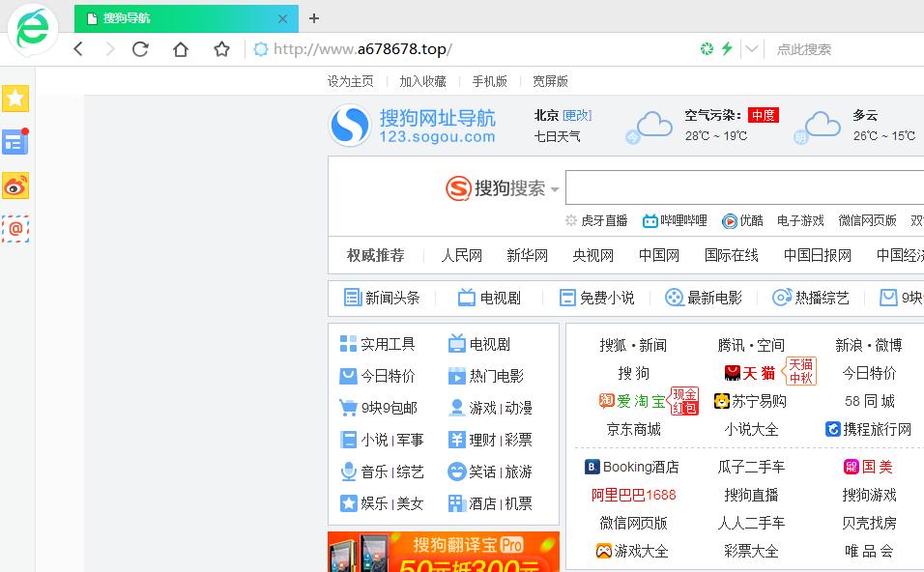The image size is (924, 572).
Task: Select the Youku play icon
Action: 728,220
